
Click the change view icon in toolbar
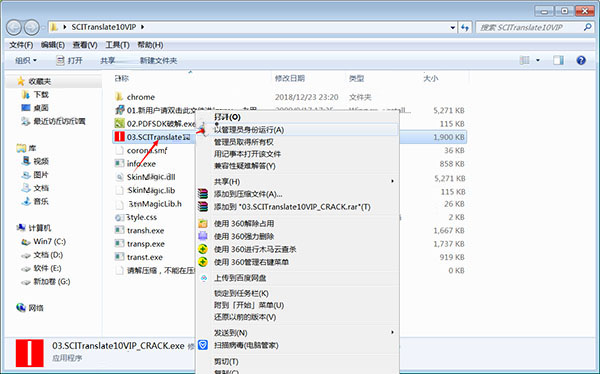525,60
